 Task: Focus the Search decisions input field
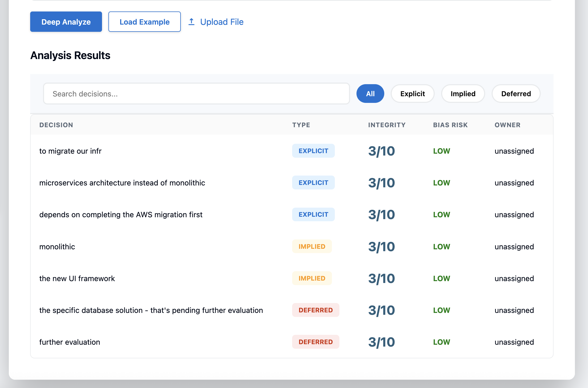(196, 94)
